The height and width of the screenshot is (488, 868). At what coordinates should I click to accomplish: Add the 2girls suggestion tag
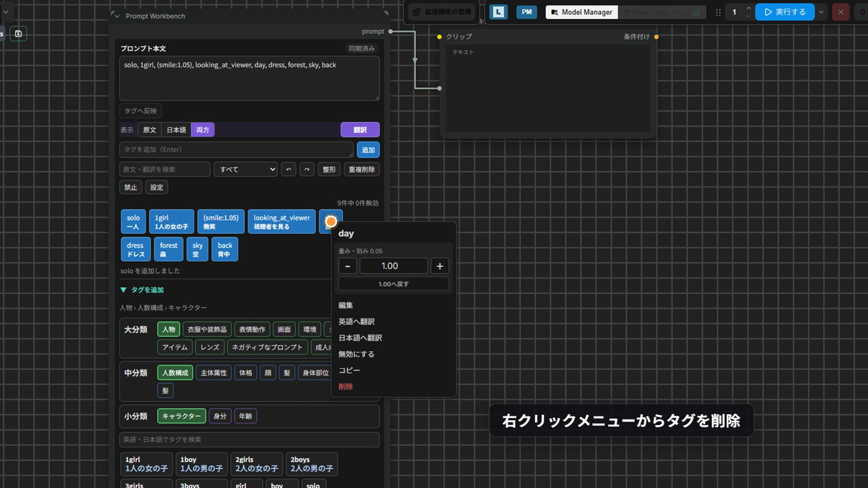[x=256, y=464]
